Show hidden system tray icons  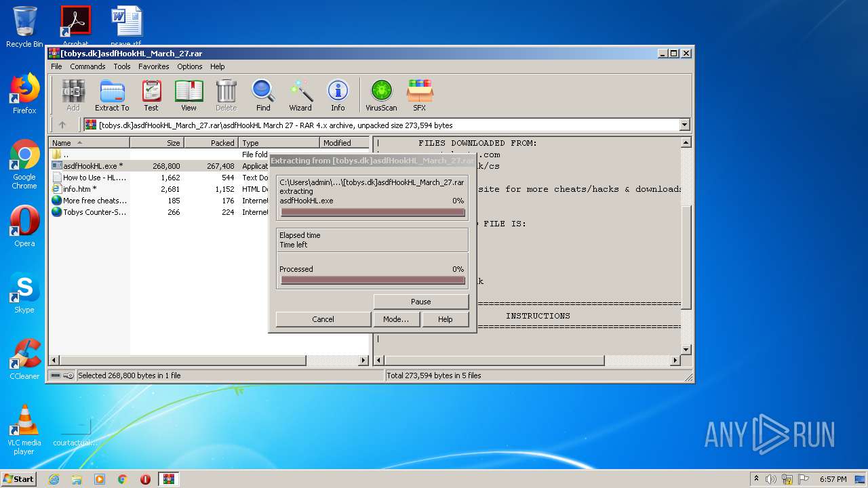click(756, 479)
